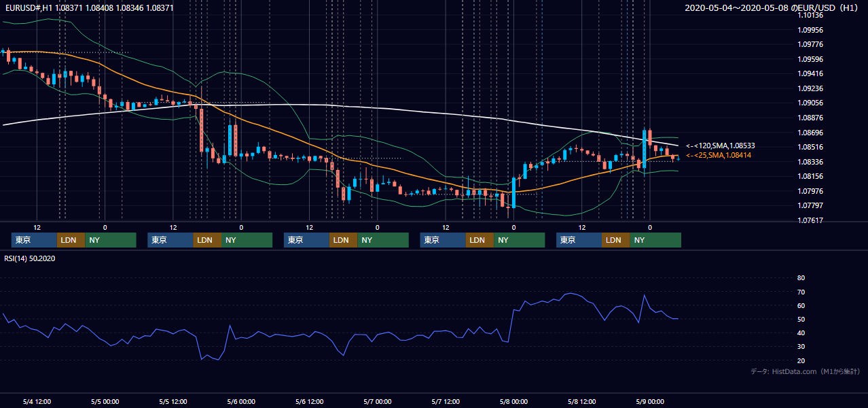Click RSI level 50 on axis
This screenshot has height=408, width=868.
coord(801,320)
